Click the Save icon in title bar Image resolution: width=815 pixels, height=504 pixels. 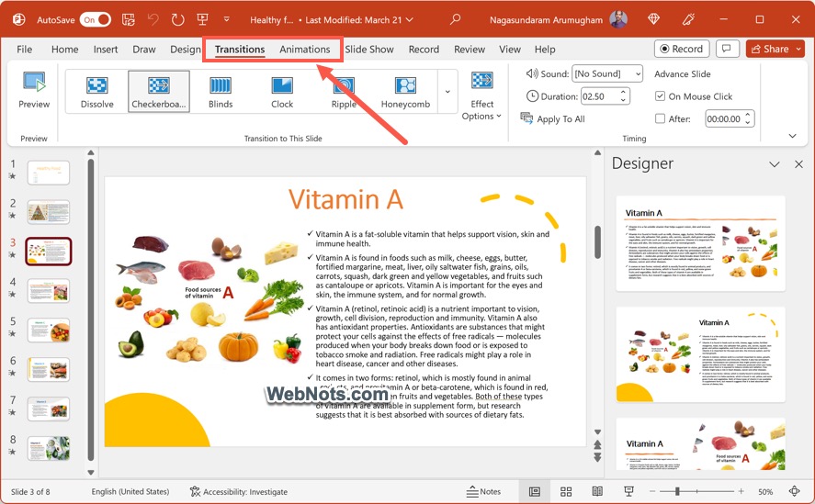point(128,20)
